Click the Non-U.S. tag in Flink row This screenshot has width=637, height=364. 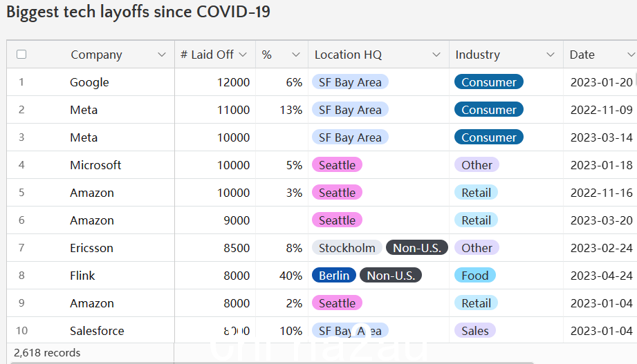pyautogui.click(x=391, y=275)
